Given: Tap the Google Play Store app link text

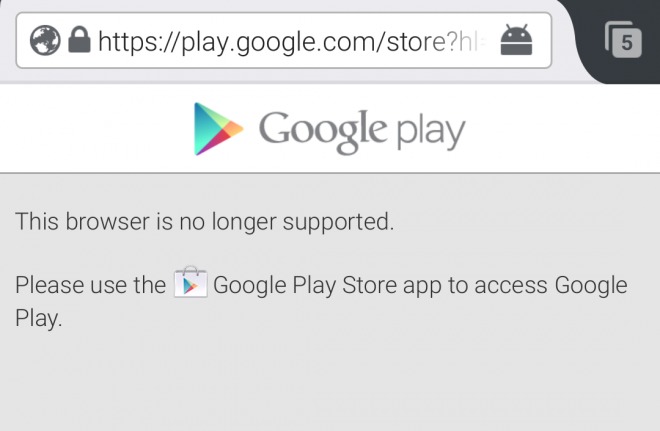Looking at the screenshot, I should [x=327, y=285].
